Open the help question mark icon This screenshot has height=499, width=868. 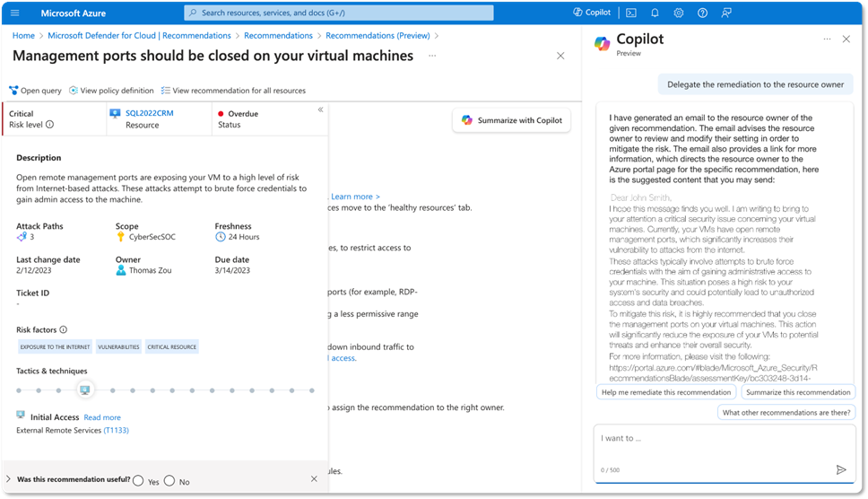tap(702, 13)
